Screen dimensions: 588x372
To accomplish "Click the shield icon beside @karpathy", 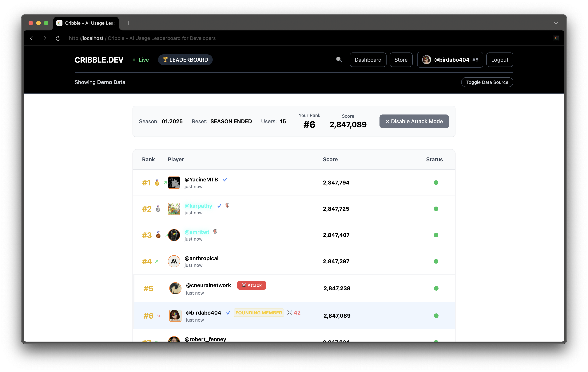I will pyautogui.click(x=227, y=206).
